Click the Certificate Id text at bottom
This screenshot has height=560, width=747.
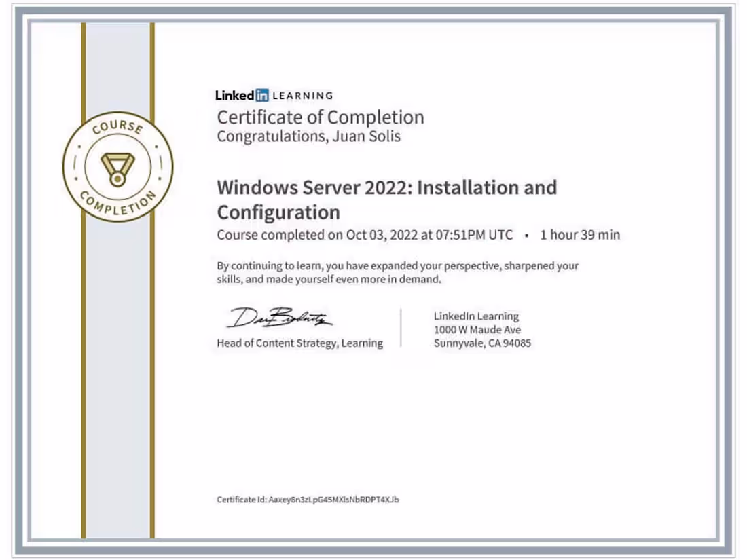coord(308,500)
